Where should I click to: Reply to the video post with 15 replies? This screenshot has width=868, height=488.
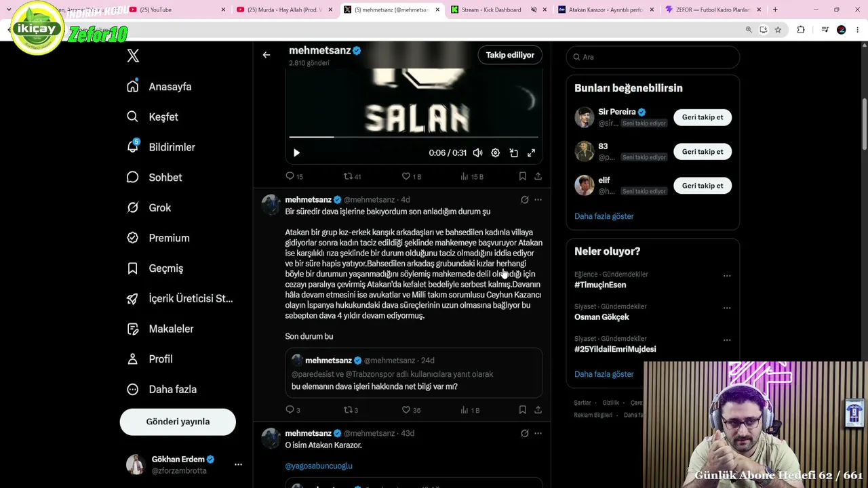[294, 176]
